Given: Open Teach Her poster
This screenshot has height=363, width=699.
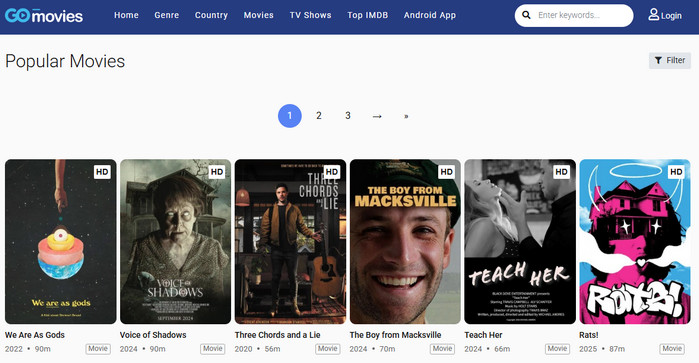Looking at the screenshot, I should pyautogui.click(x=520, y=242).
